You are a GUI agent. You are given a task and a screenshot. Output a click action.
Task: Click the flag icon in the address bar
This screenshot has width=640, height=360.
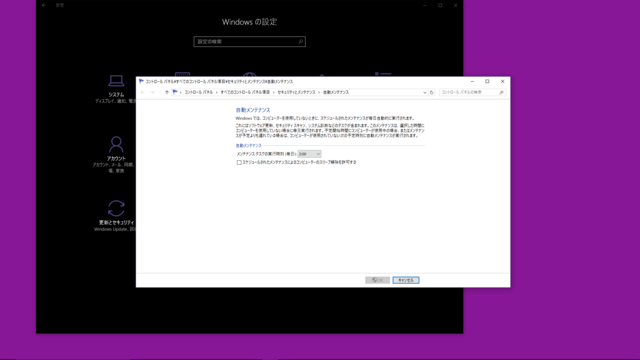pos(175,92)
